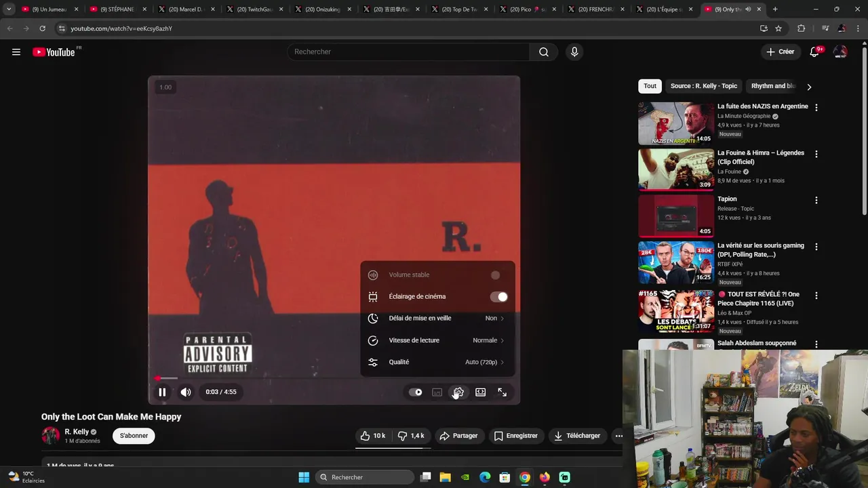Open menu for souris gaming video
Screen dimensions: 868x488
(x=816, y=247)
